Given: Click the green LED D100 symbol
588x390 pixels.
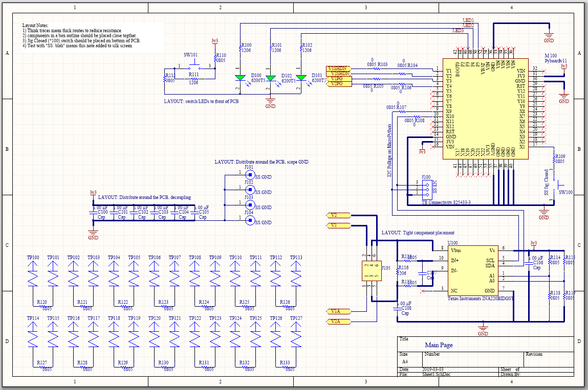Looking at the screenshot, I should (x=240, y=78).
